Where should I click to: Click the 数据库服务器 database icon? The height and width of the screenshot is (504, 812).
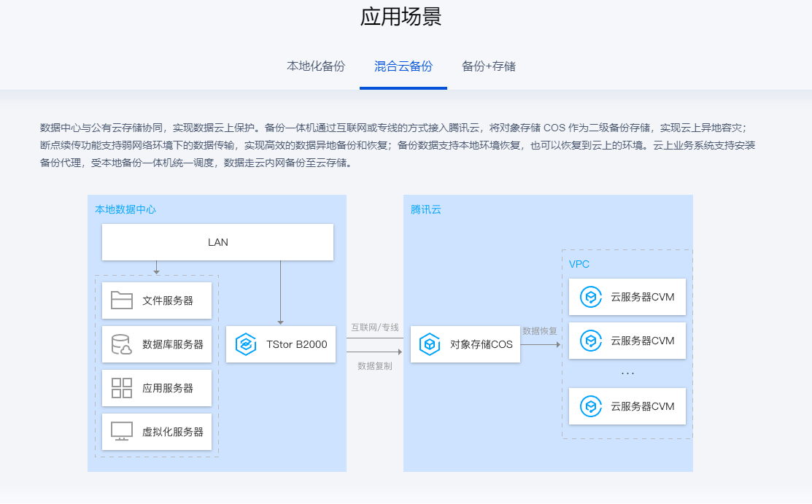click(122, 344)
